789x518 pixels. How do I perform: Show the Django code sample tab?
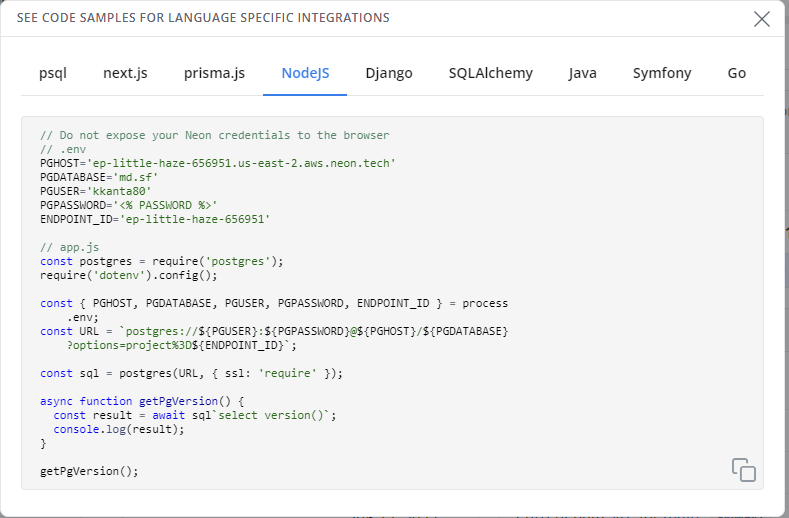click(x=389, y=73)
